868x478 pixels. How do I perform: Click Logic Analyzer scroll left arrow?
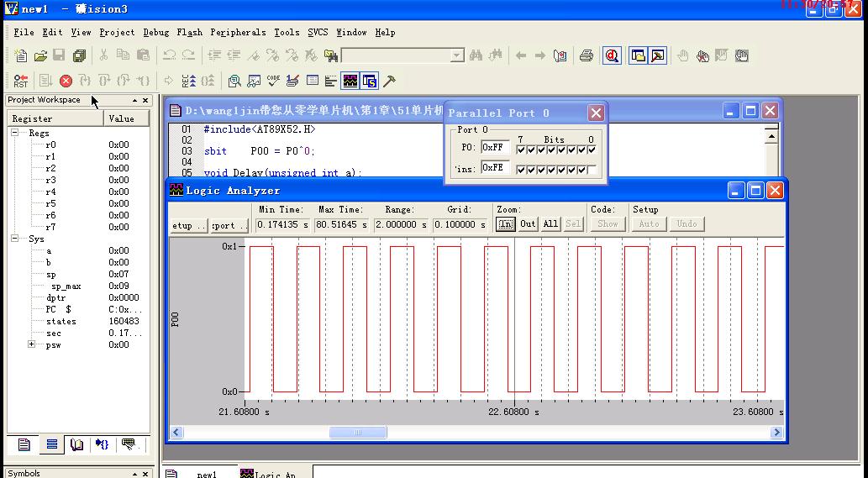[x=176, y=432]
